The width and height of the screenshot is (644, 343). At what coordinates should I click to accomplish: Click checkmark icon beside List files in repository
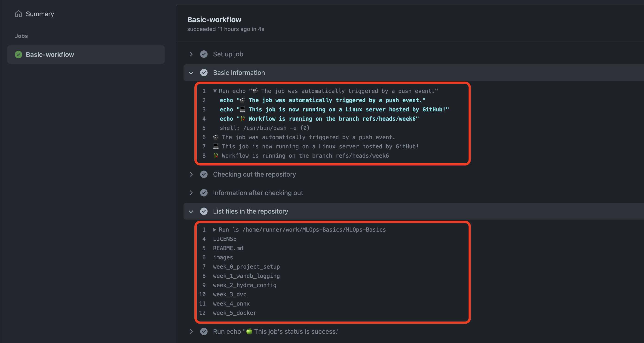[204, 211]
